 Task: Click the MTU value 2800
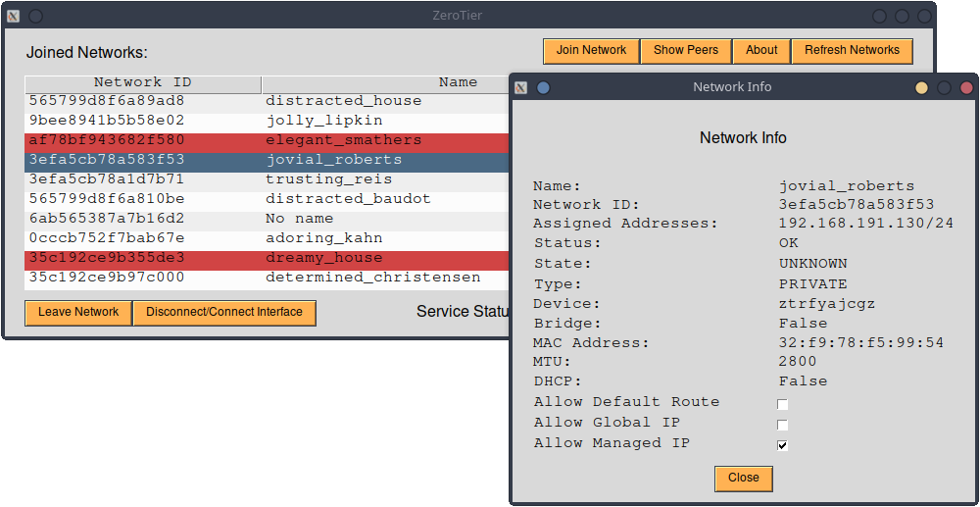click(798, 362)
